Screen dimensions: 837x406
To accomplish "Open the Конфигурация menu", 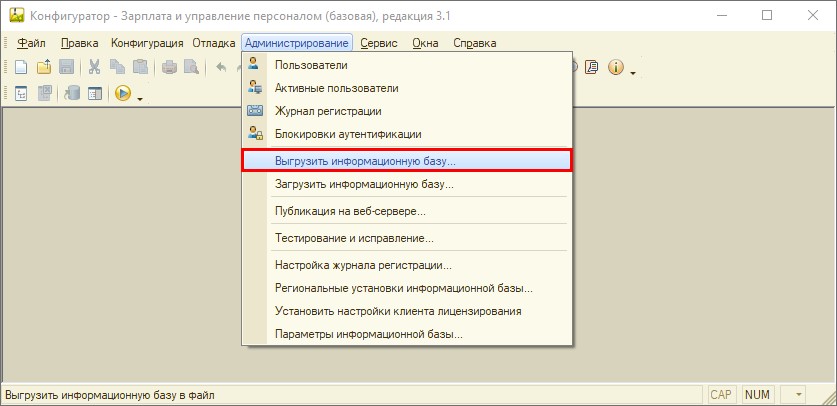I will pyautogui.click(x=147, y=43).
